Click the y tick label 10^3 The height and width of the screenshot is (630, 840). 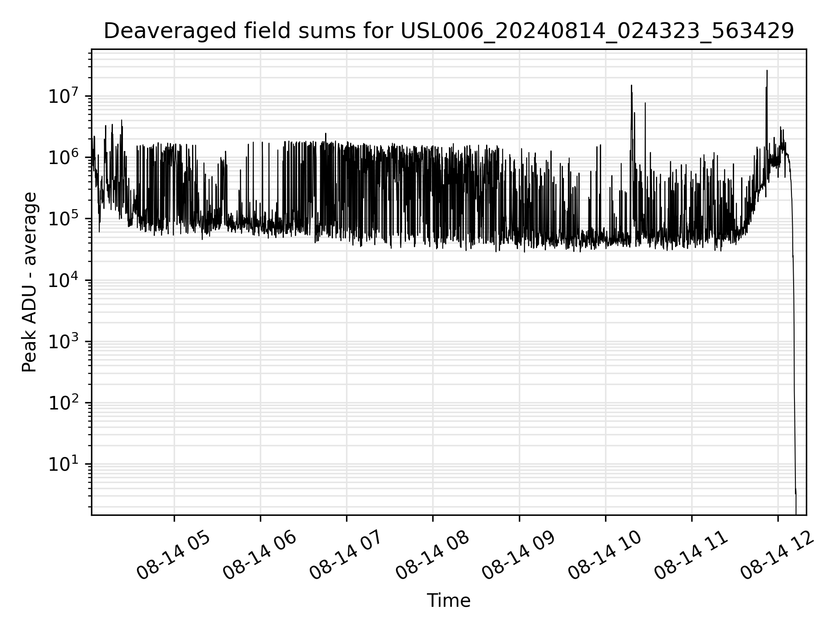pos(64,340)
